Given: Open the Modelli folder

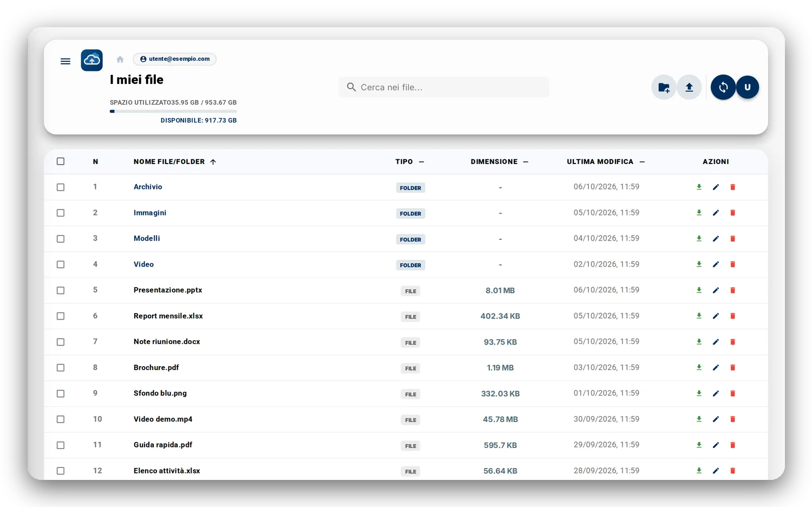Looking at the screenshot, I should pyautogui.click(x=147, y=238).
